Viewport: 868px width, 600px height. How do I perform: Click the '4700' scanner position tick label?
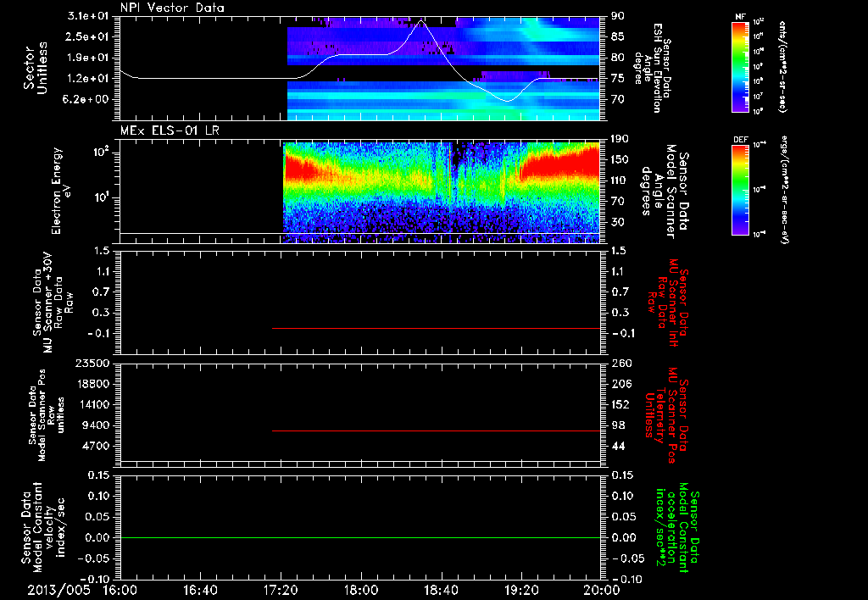pos(97,446)
